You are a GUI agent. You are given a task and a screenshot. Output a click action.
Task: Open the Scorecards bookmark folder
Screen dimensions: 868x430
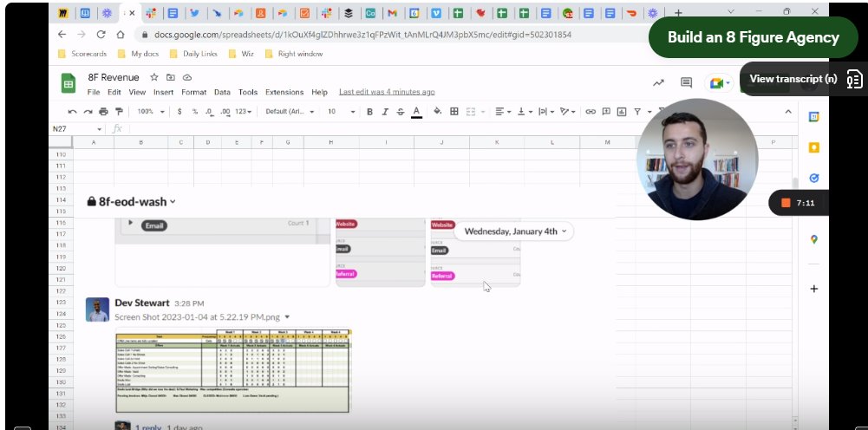[x=82, y=54]
